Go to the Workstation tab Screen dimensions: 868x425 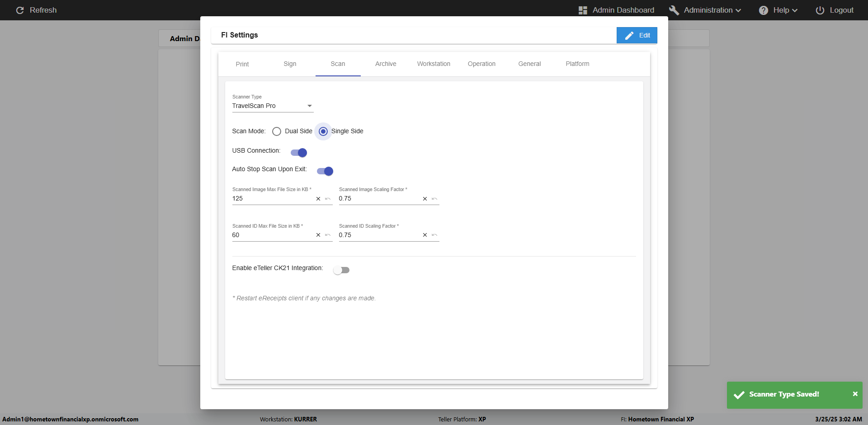click(x=434, y=64)
